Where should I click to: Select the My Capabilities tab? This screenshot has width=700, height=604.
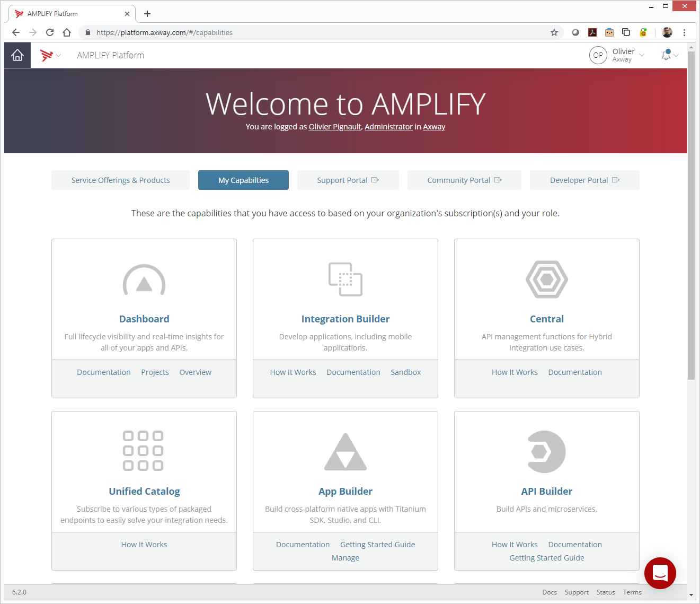click(x=243, y=180)
